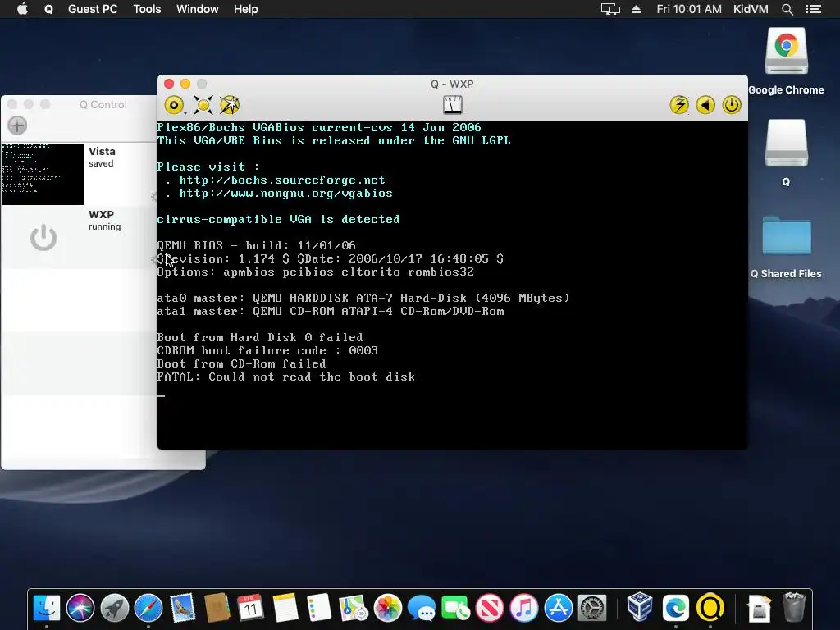840x630 pixels.
Task: Open Microsoft Edge from the Dock
Action: [676, 609]
